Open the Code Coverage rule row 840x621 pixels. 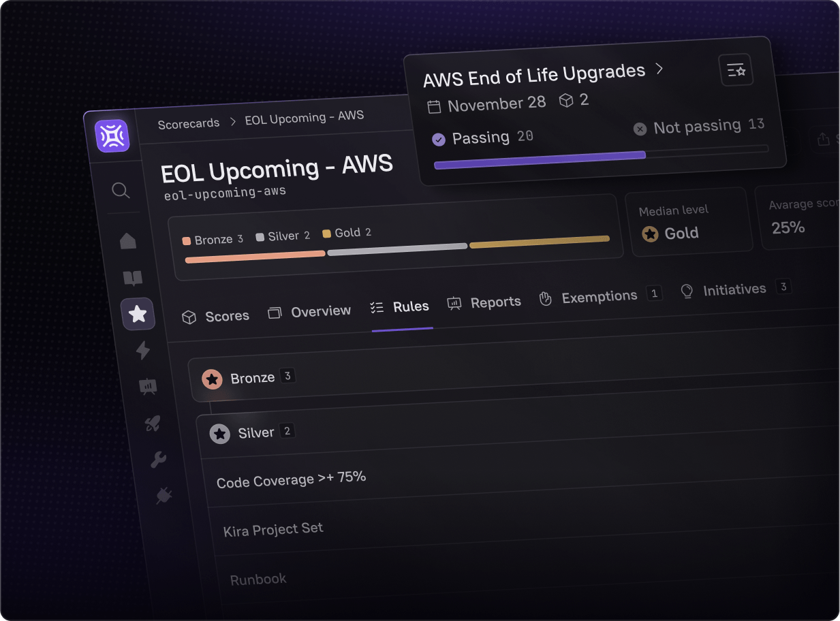click(292, 479)
